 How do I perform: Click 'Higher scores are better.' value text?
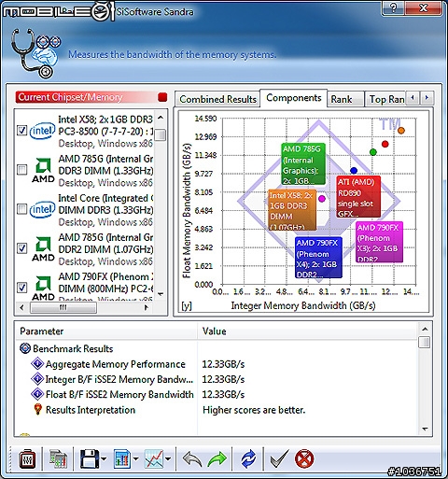point(254,410)
